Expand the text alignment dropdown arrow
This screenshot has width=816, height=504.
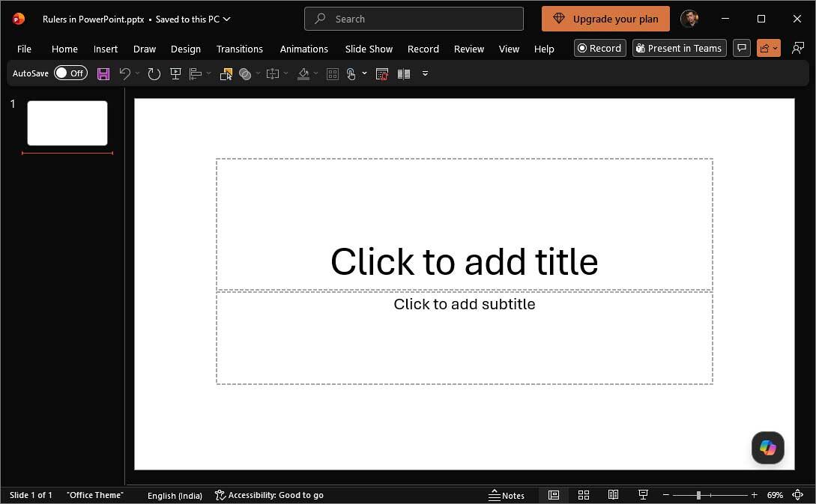[285, 73]
